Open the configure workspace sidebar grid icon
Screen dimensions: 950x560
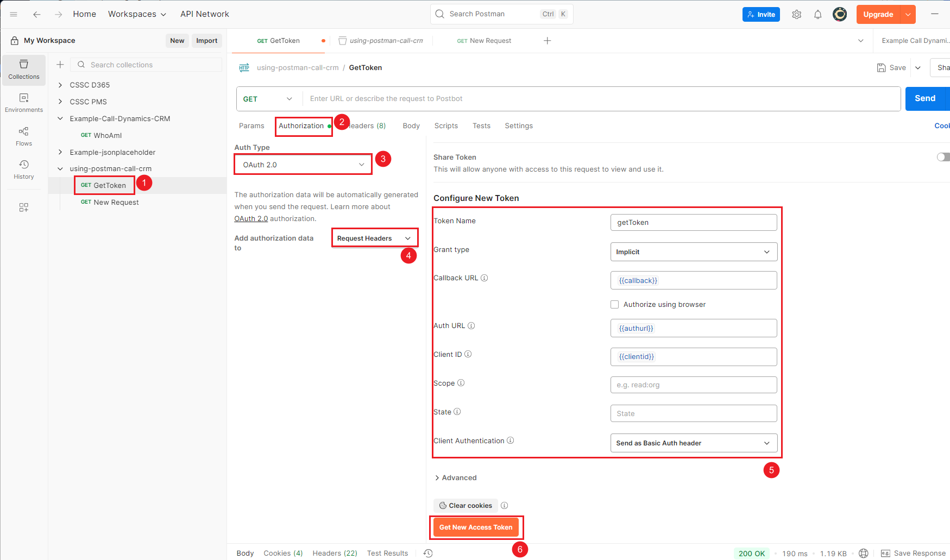tap(24, 207)
